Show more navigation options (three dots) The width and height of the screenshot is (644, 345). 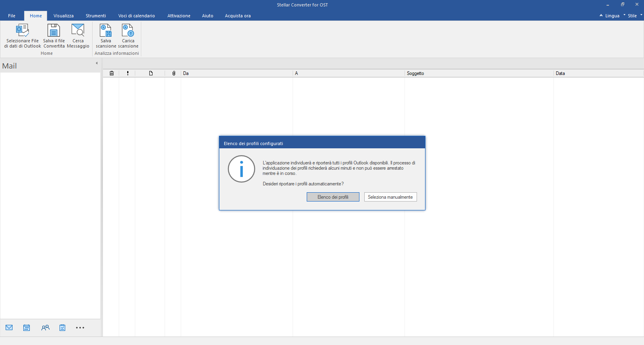[x=80, y=328]
